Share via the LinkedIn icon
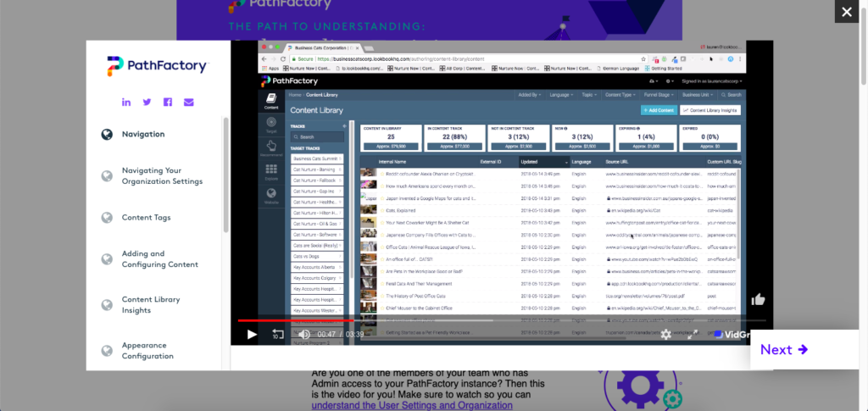Image resolution: width=868 pixels, height=411 pixels. (126, 103)
